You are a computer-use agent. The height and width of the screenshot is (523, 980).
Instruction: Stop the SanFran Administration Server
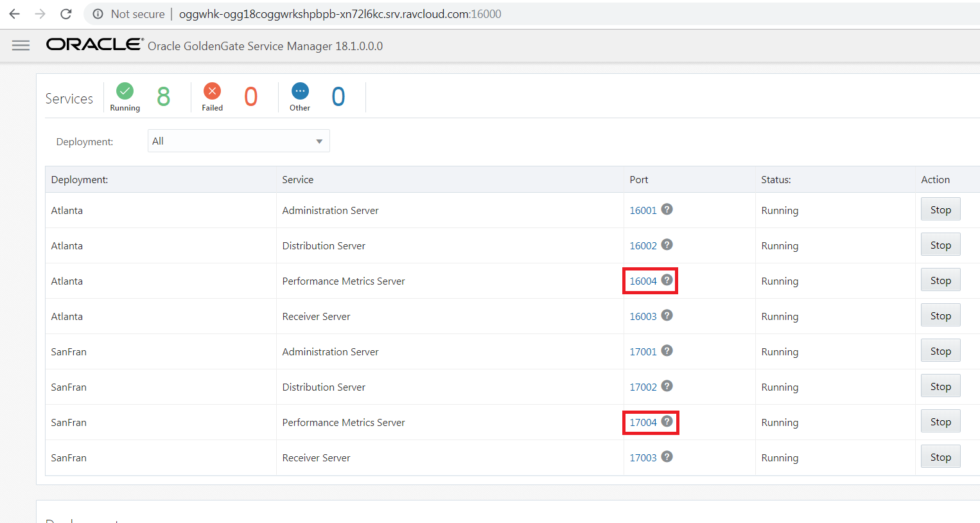coord(941,351)
